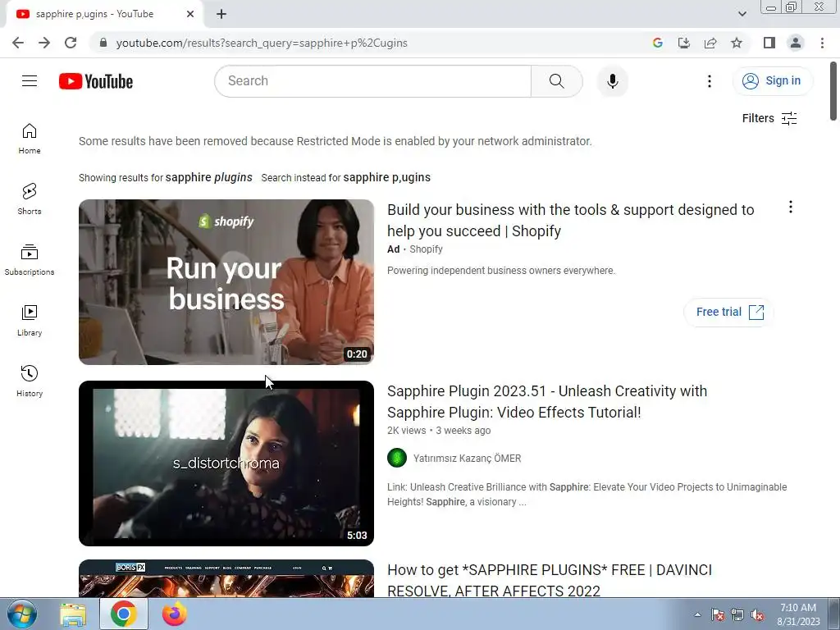Click the address bar URL
840x630 pixels.
click(x=262, y=43)
